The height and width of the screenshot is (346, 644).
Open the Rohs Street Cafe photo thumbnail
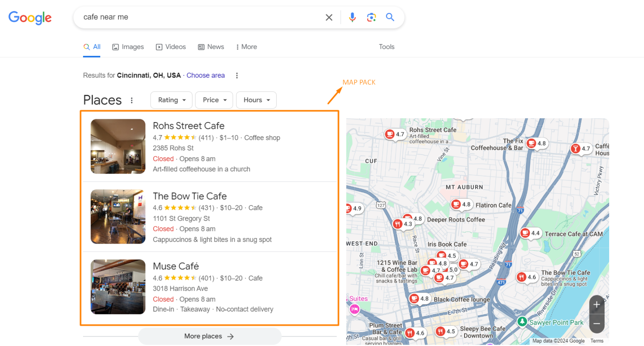[x=118, y=146]
